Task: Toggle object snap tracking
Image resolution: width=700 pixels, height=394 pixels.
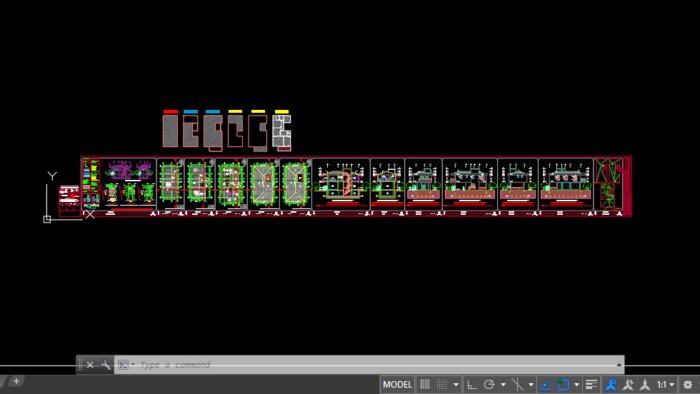Action: (546, 384)
